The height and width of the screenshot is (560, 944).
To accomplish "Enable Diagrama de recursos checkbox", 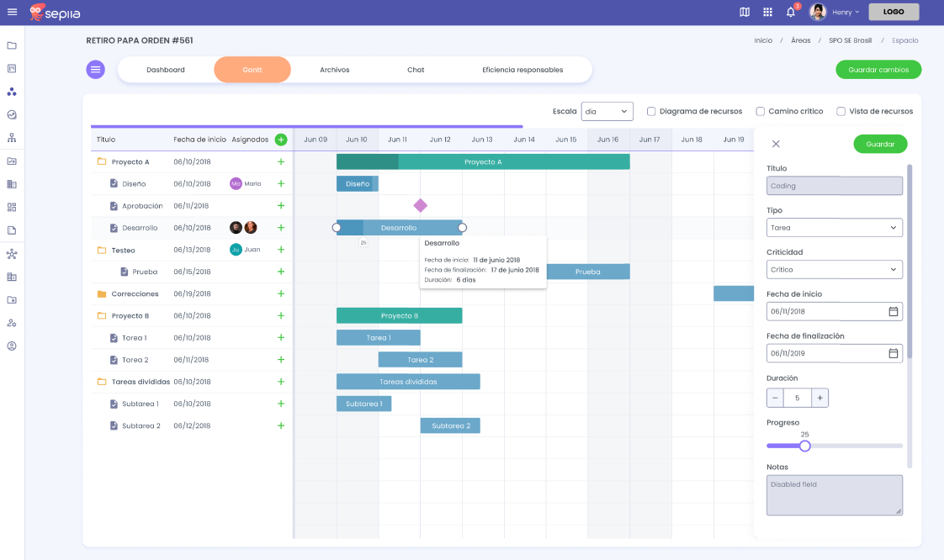I will coord(651,111).
